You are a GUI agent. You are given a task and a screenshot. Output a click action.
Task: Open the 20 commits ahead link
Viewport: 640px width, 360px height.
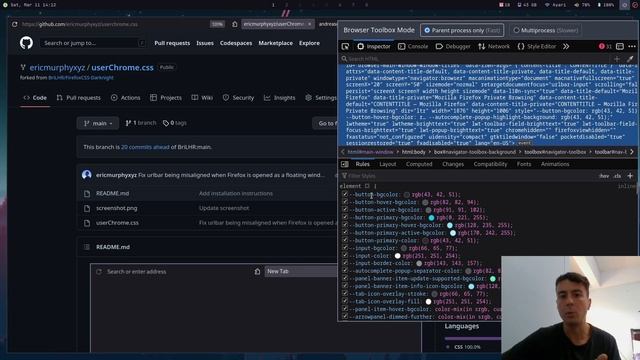pos(145,147)
